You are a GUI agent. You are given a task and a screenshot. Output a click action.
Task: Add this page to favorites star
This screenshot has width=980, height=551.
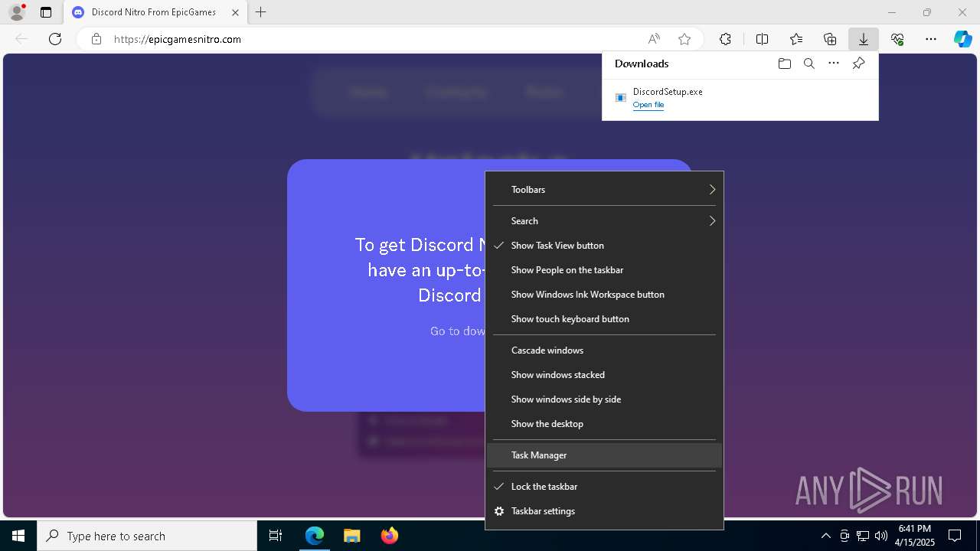coord(684,39)
